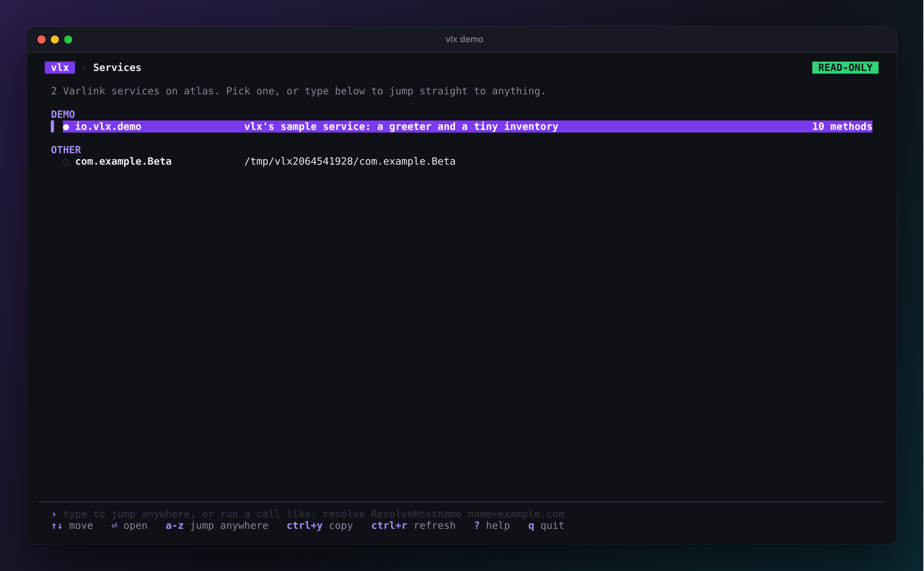The width and height of the screenshot is (924, 571).
Task: Click the DEMO section heading
Action: click(63, 114)
